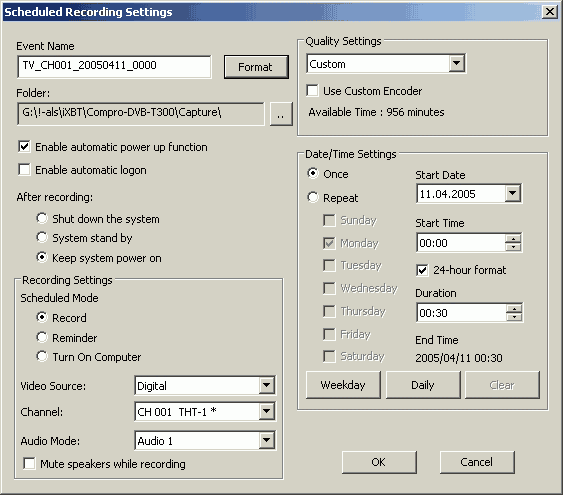The image size is (563, 495).
Task: Decrease Duration with the down arrow
Action: 514,317
